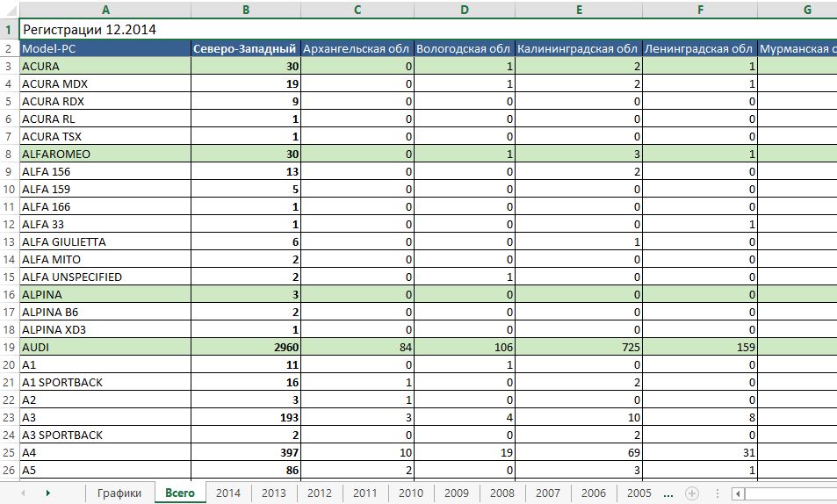Image resolution: width=837 pixels, height=504 pixels.
Task: Switch to the 2012 sheet tab
Action: 319,493
